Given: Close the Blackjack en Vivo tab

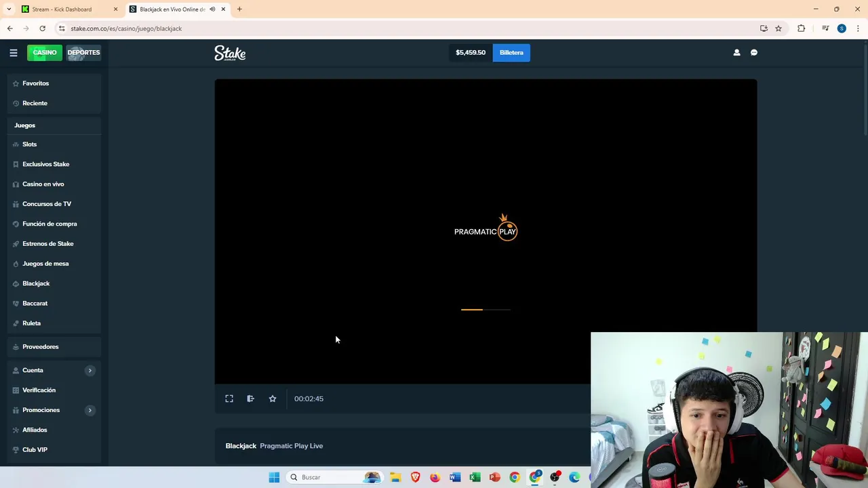Looking at the screenshot, I should pos(223,9).
